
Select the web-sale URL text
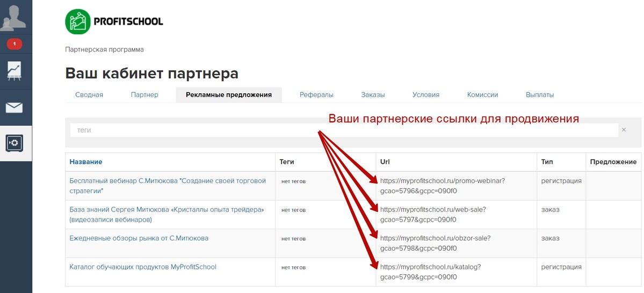(433, 215)
